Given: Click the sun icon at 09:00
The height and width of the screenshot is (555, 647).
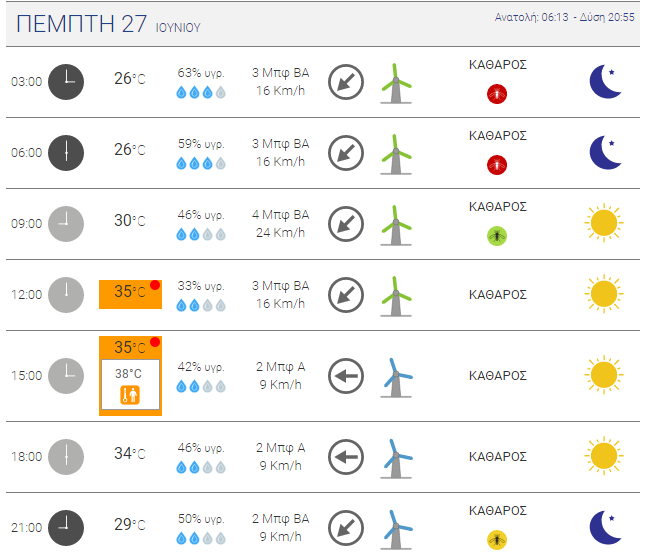Looking at the screenshot, I should pyautogui.click(x=604, y=222).
